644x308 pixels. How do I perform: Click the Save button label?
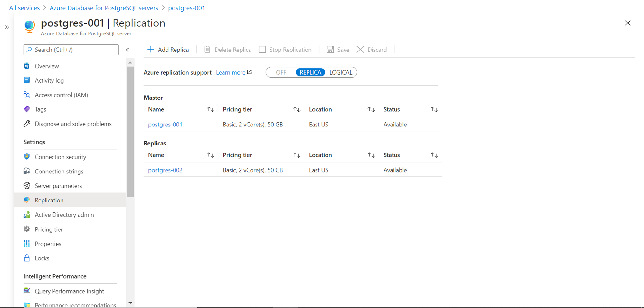pyautogui.click(x=343, y=50)
